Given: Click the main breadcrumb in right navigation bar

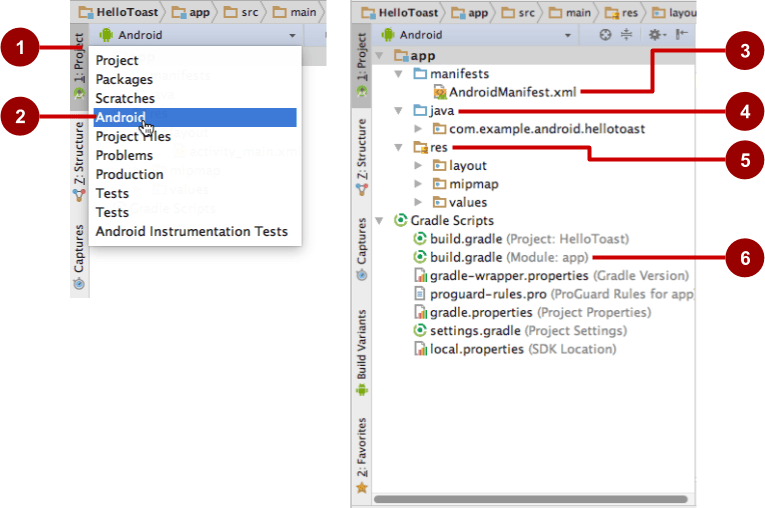Looking at the screenshot, I should click(569, 13).
